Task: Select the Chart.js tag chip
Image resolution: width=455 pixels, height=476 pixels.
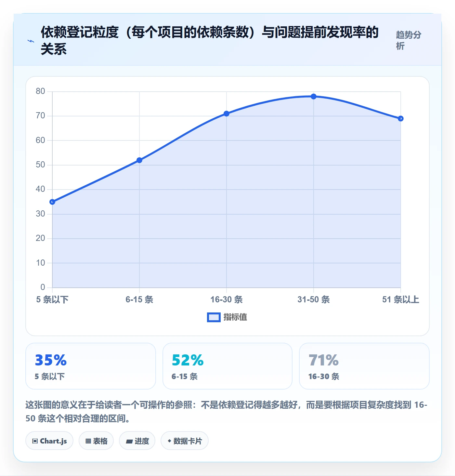Action: pyautogui.click(x=49, y=441)
